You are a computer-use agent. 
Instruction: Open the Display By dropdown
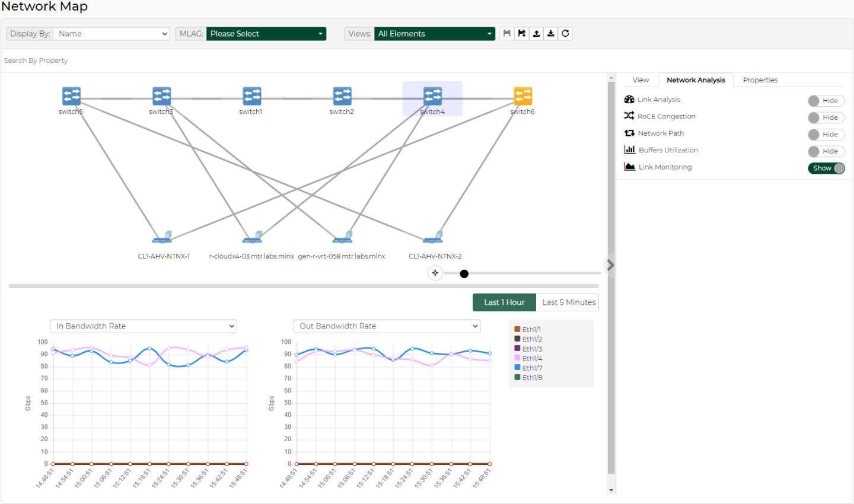click(x=111, y=34)
